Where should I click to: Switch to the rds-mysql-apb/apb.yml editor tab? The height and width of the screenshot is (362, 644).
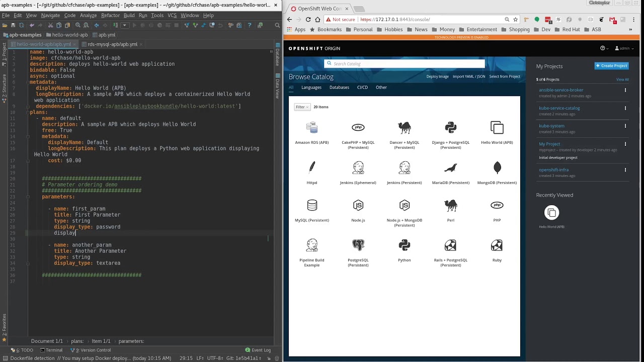pyautogui.click(x=112, y=44)
